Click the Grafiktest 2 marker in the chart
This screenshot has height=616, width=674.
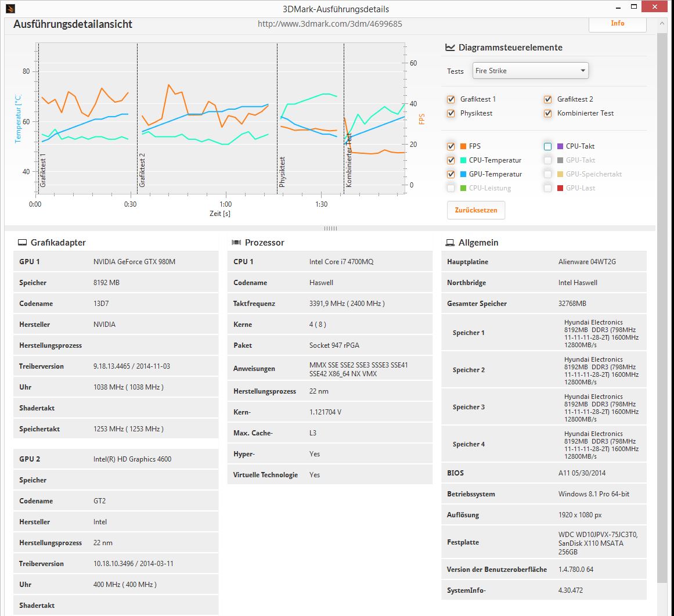click(x=142, y=170)
